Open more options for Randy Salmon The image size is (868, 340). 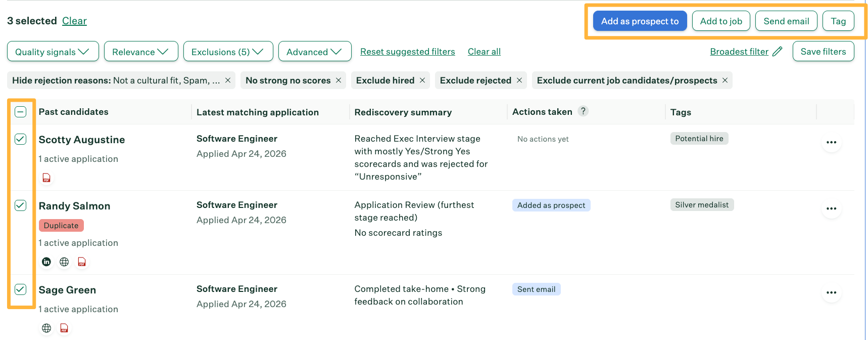click(831, 208)
